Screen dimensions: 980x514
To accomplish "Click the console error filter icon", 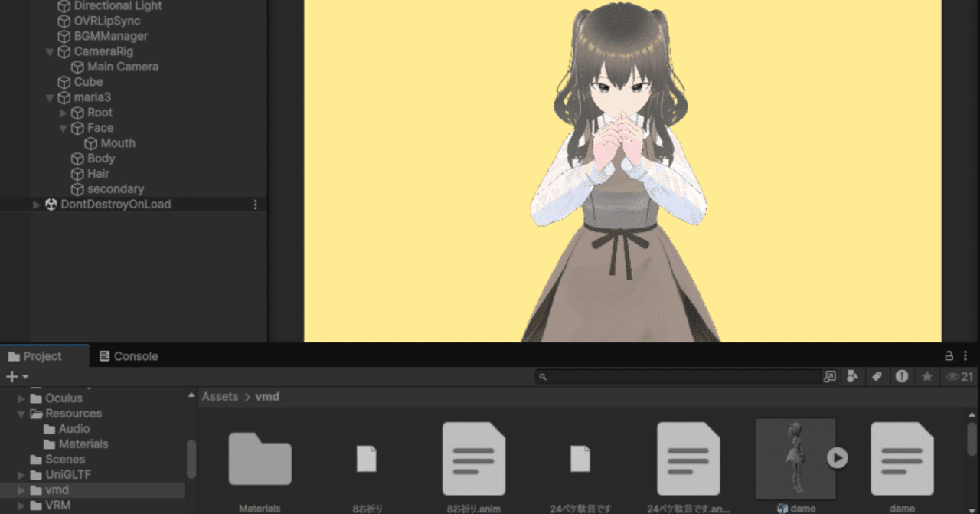I will pos(903,376).
